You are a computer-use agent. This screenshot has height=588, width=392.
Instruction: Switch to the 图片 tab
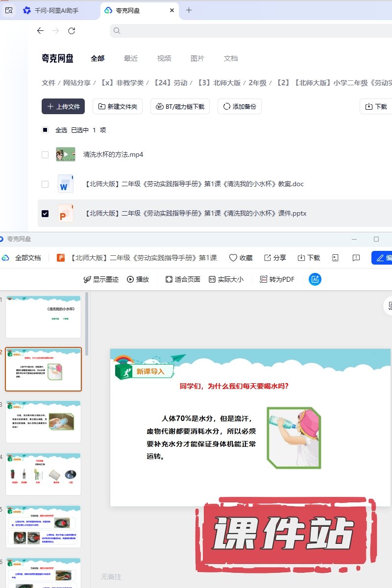pos(197,58)
